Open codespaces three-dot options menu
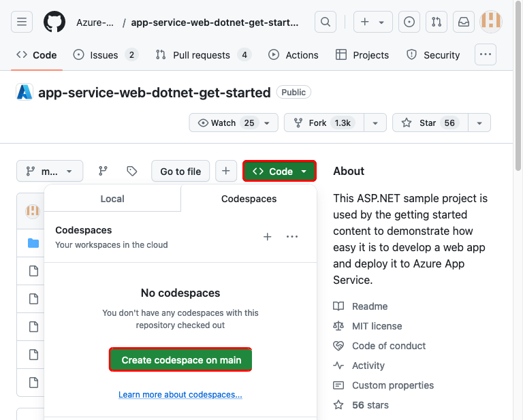This screenshot has width=523, height=420. [x=292, y=237]
